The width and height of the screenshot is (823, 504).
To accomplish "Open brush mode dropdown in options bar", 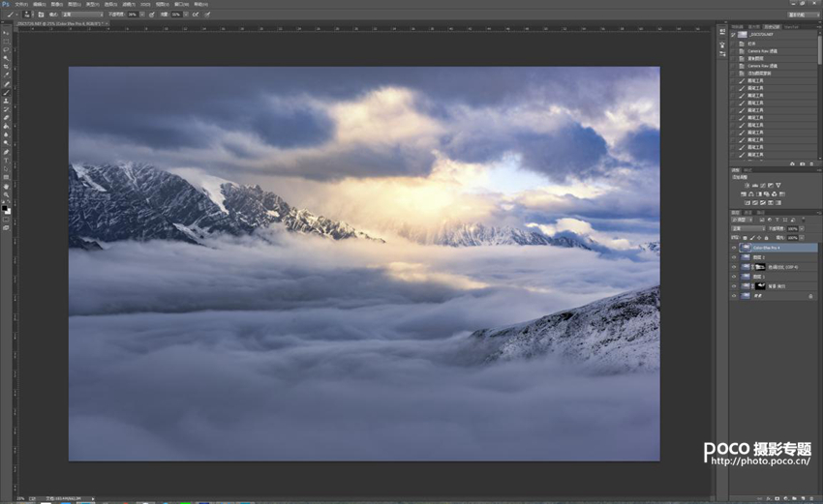I will [x=82, y=15].
